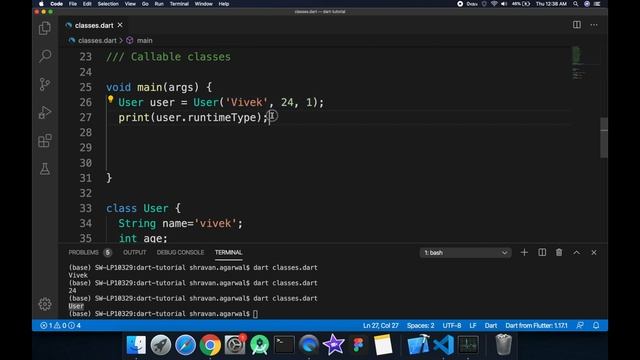Viewport: 640px width, 360px height.
Task: Split the editor to the right
Action: click(x=576, y=25)
